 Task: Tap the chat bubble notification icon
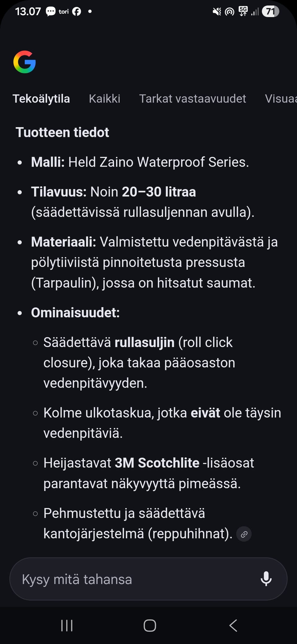[x=50, y=11]
